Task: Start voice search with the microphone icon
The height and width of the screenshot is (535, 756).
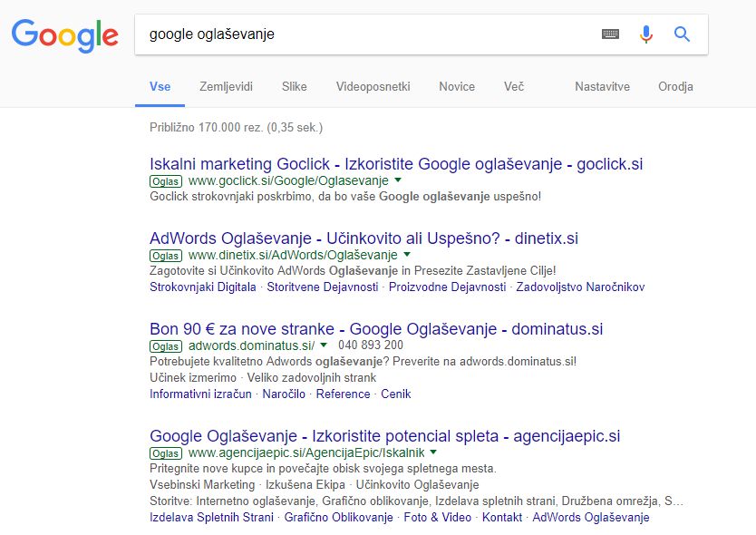Action: (x=646, y=34)
